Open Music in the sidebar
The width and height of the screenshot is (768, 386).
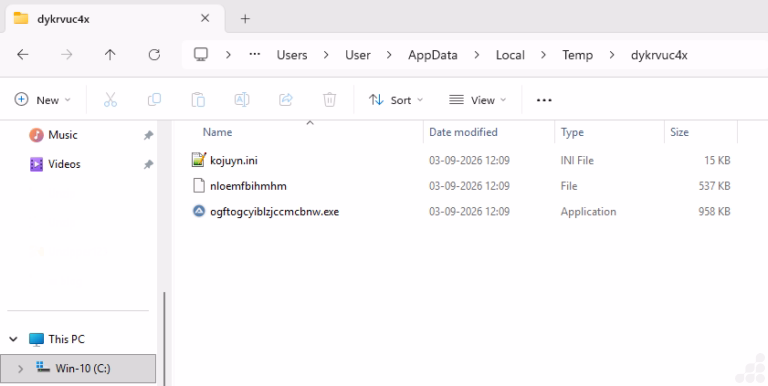tap(63, 135)
